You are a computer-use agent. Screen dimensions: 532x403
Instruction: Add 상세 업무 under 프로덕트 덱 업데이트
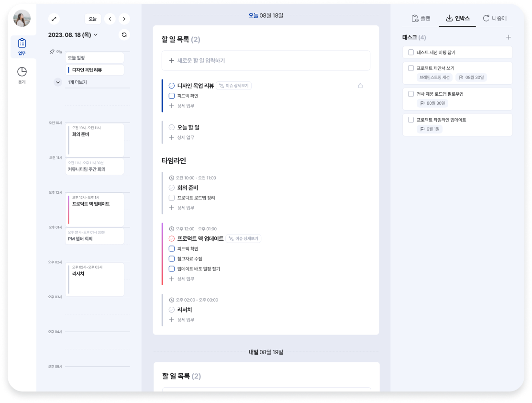182,279
